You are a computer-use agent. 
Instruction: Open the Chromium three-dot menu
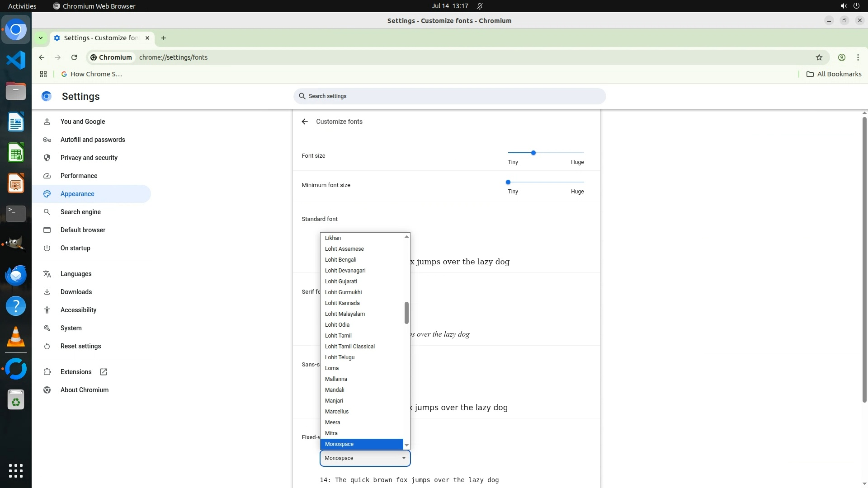pos(858,57)
